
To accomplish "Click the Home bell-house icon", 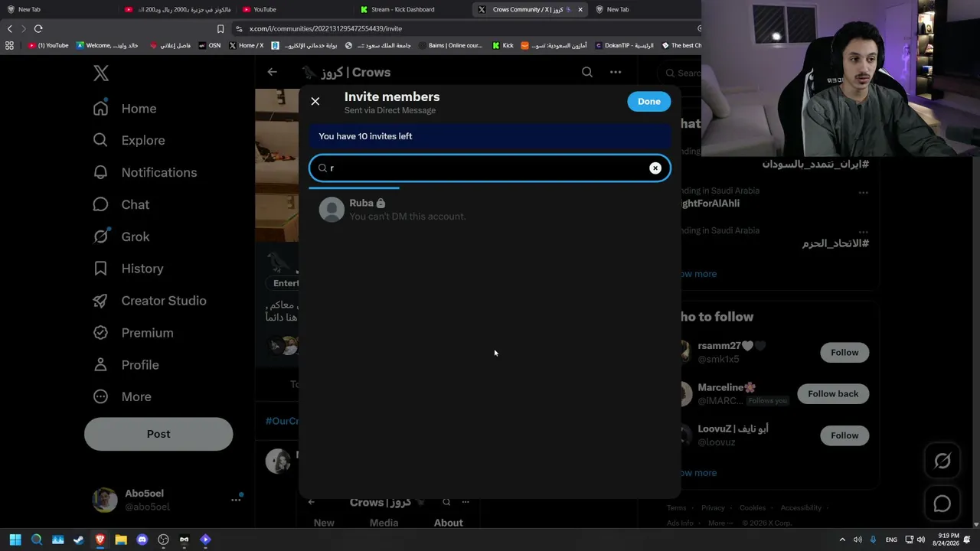I will pyautogui.click(x=100, y=109).
